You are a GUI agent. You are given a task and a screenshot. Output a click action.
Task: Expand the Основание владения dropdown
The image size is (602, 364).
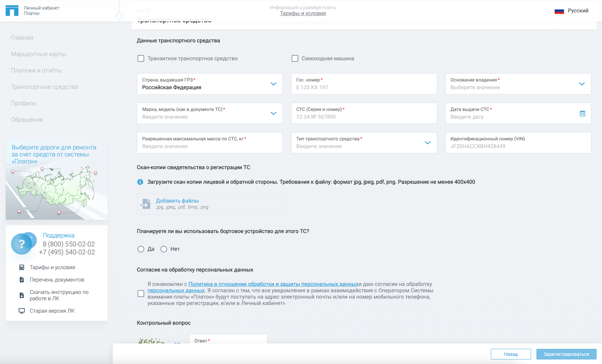pyautogui.click(x=581, y=84)
